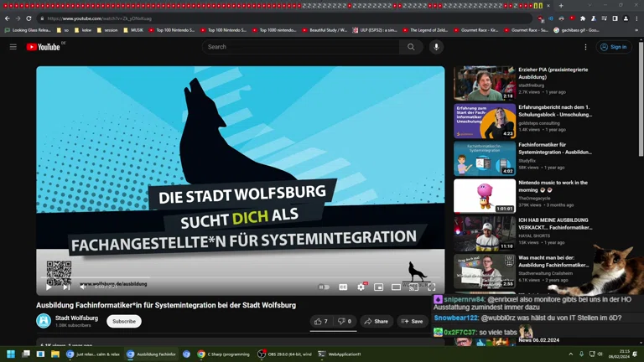Start voice search with the microphone
The height and width of the screenshot is (362, 644).
[436, 47]
